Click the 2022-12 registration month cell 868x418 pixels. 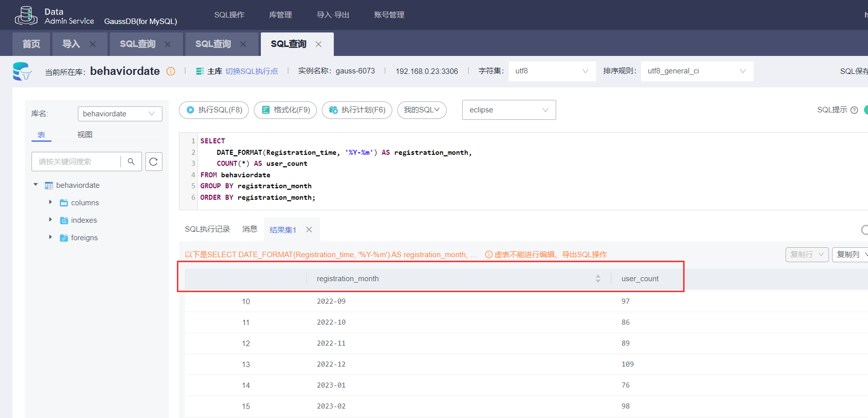pyautogui.click(x=331, y=364)
